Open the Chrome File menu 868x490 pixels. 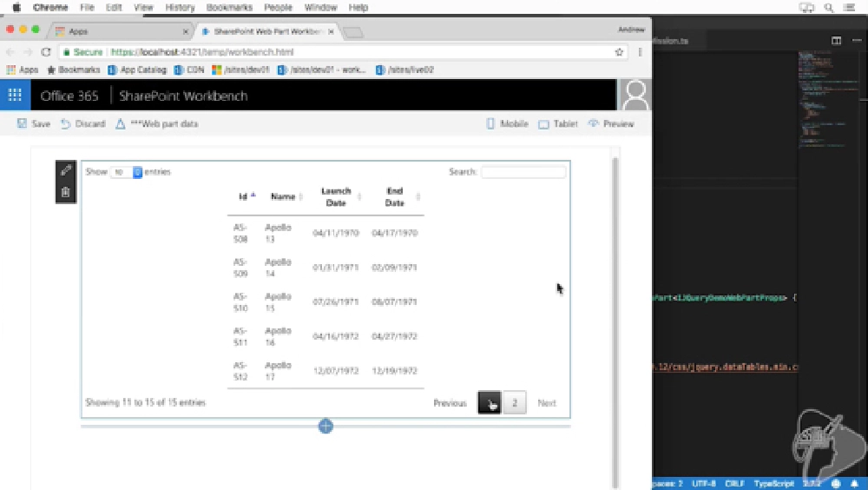(87, 7)
